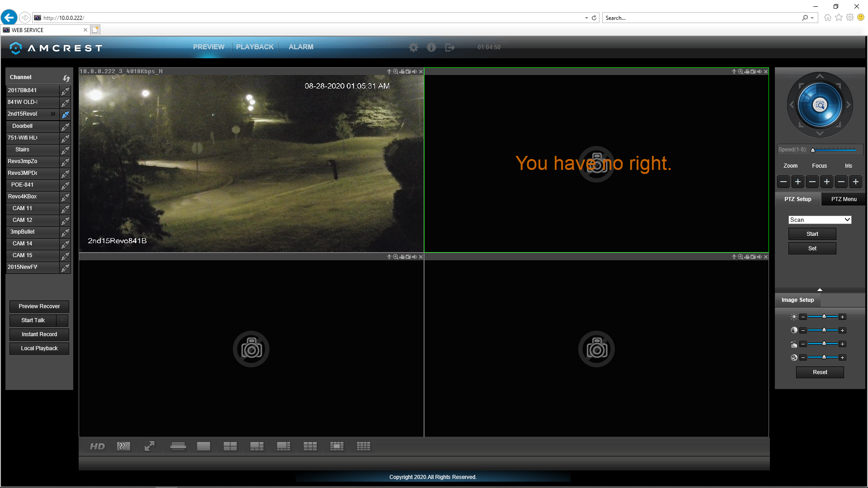
Task: Select six-window layout
Action: [x=257, y=446]
